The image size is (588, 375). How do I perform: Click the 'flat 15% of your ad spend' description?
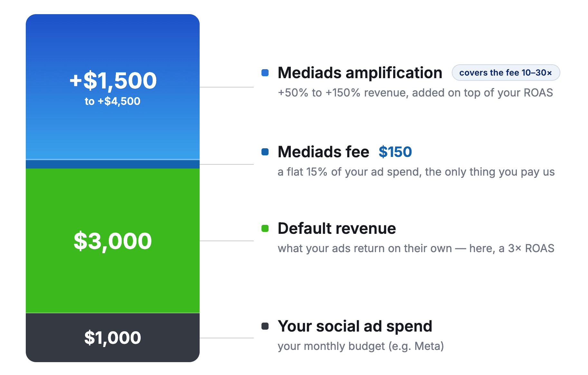click(416, 172)
